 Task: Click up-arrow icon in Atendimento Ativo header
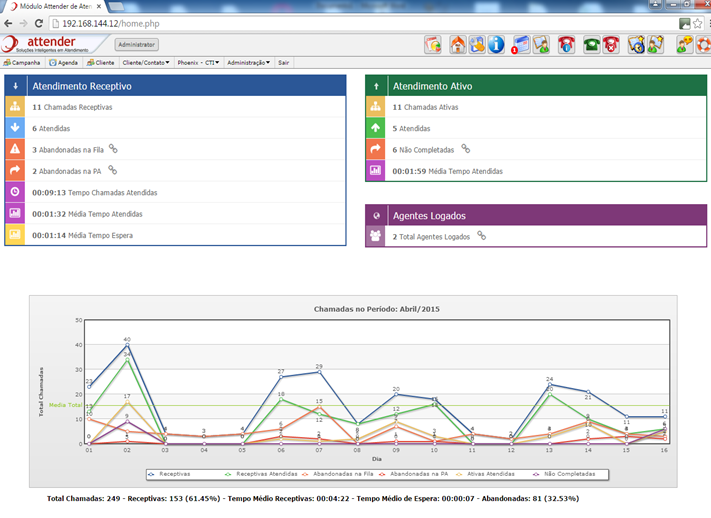pyautogui.click(x=376, y=86)
